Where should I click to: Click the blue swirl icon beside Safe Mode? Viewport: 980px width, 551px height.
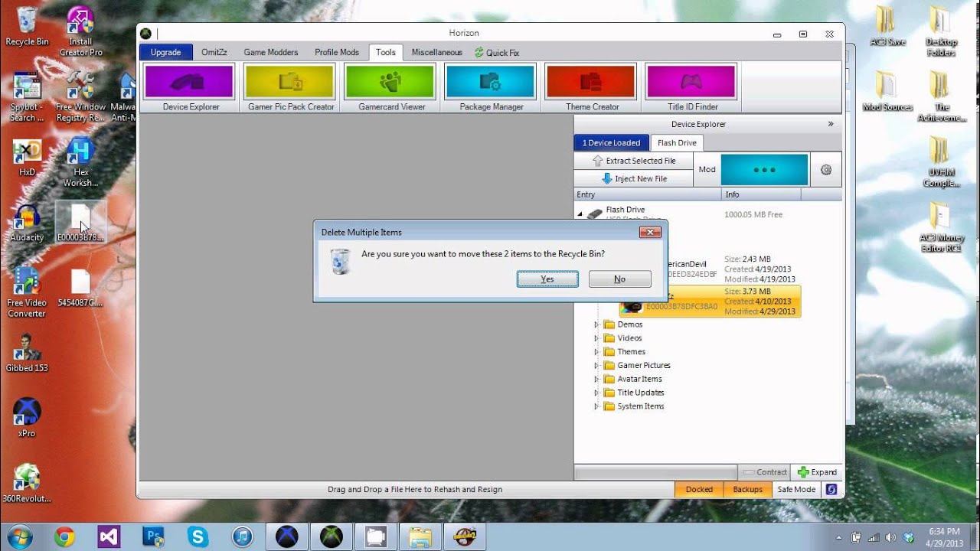[x=831, y=489]
